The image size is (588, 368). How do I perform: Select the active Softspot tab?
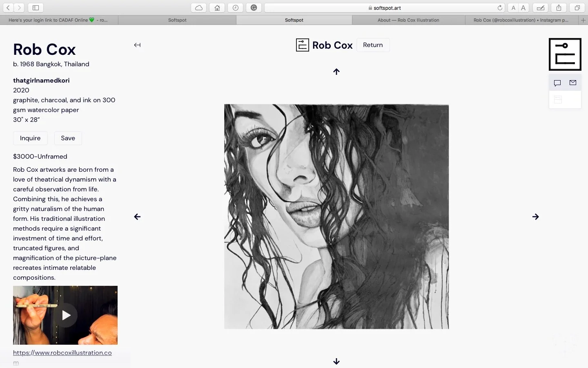(x=294, y=20)
